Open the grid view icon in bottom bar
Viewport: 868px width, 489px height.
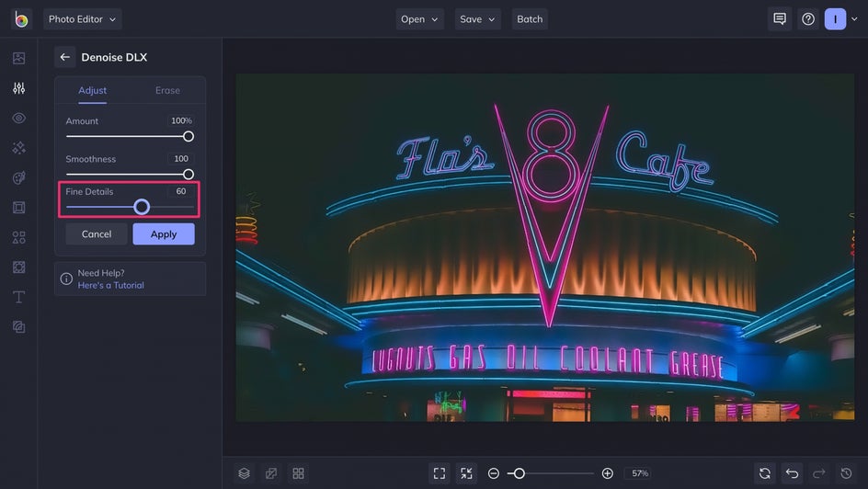point(298,473)
